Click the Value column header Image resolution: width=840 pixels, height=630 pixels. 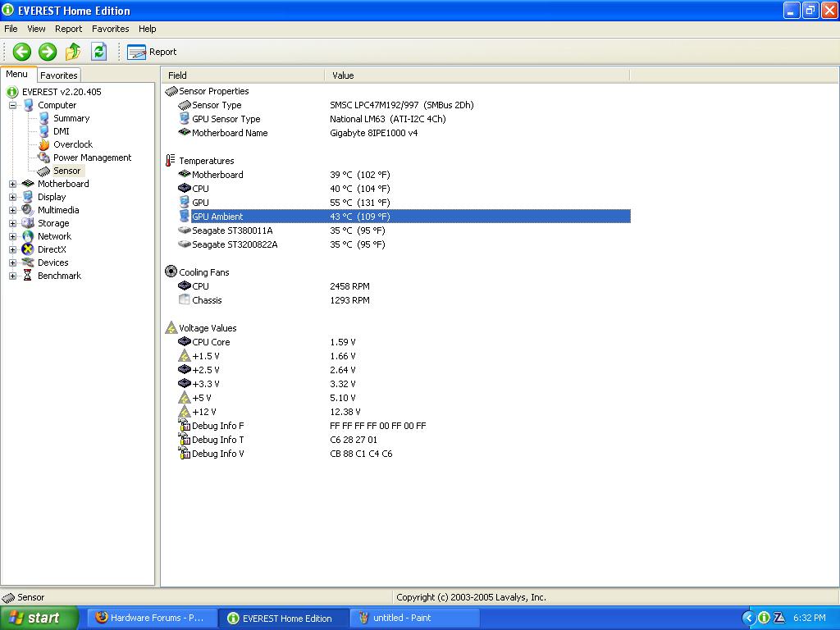pos(477,75)
